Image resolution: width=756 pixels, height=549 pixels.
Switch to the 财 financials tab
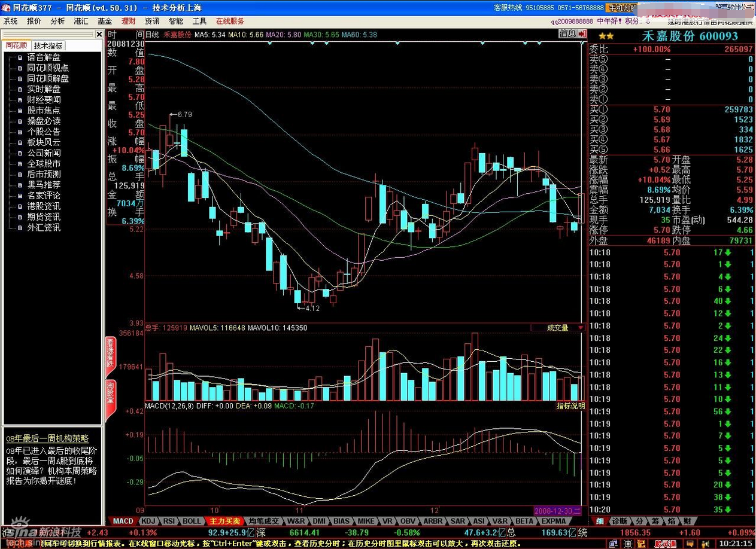[686, 521]
